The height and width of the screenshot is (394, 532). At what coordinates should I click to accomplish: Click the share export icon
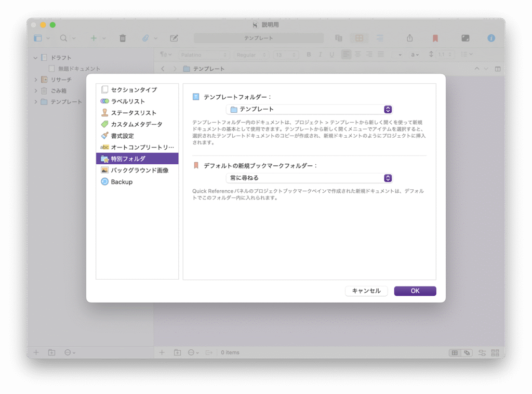click(410, 38)
